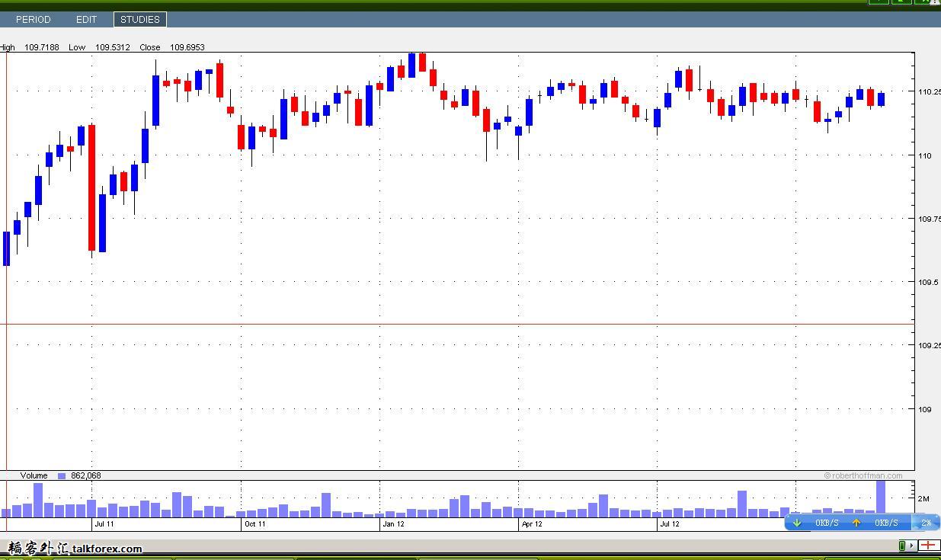Click the Jan 12 date axis label
This screenshot has width=941, height=560.
click(x=393, y=523)
